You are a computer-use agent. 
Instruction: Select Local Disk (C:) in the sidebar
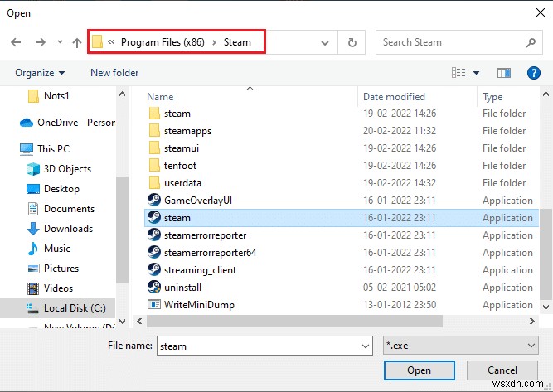click(57, 308)
